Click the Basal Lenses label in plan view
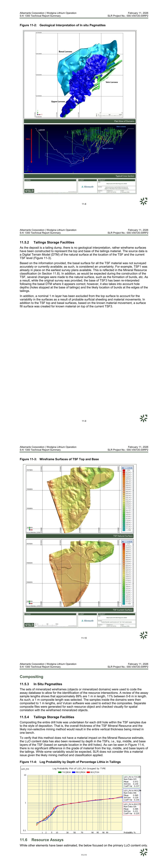 [65, 52]
